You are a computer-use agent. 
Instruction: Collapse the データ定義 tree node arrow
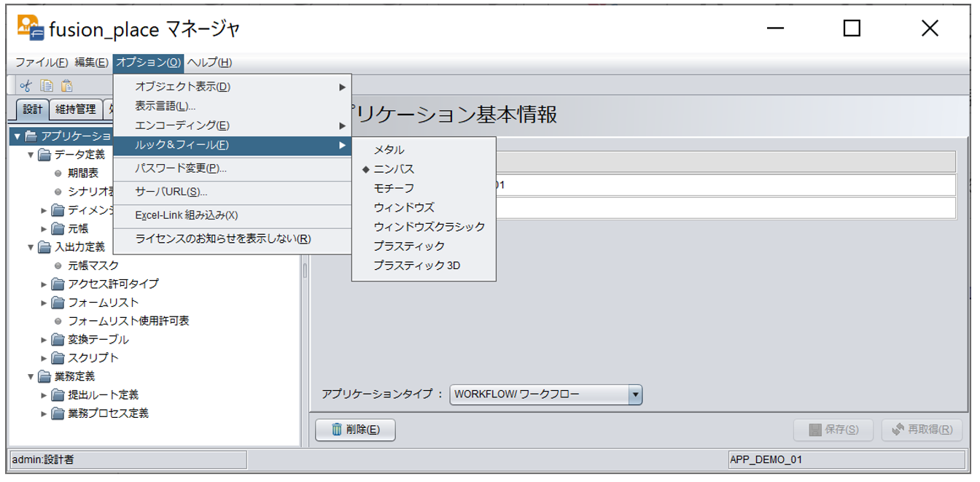pos(31,155)
